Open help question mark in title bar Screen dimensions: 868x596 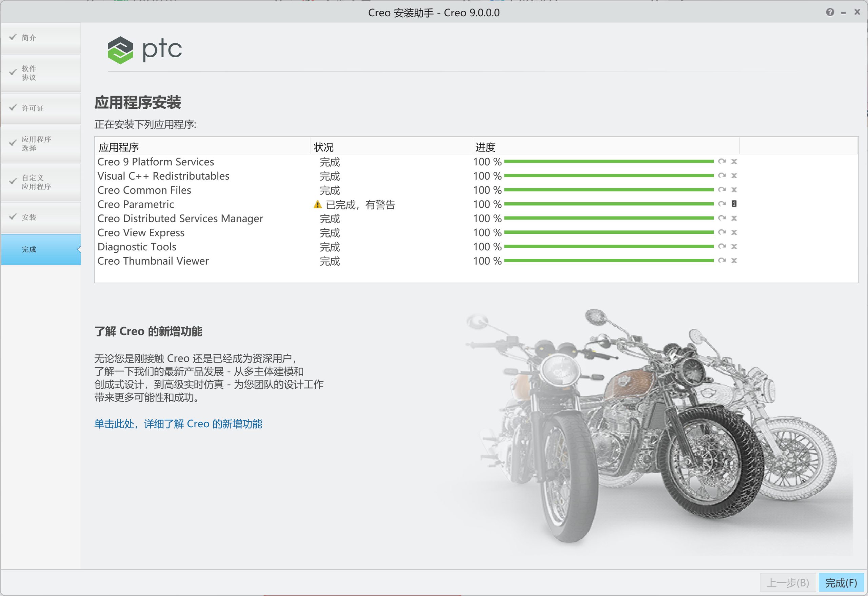pyautogui.click(x=830, y=12)
